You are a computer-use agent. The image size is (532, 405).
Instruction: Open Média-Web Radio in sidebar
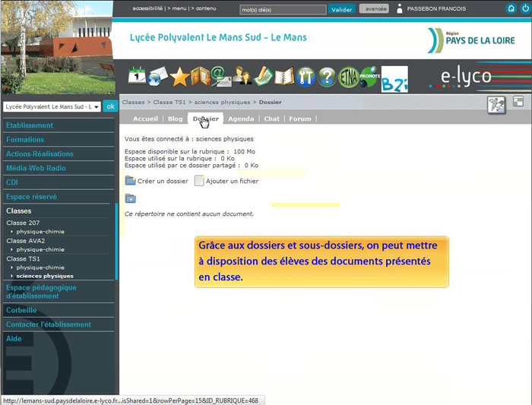(36, 168)
